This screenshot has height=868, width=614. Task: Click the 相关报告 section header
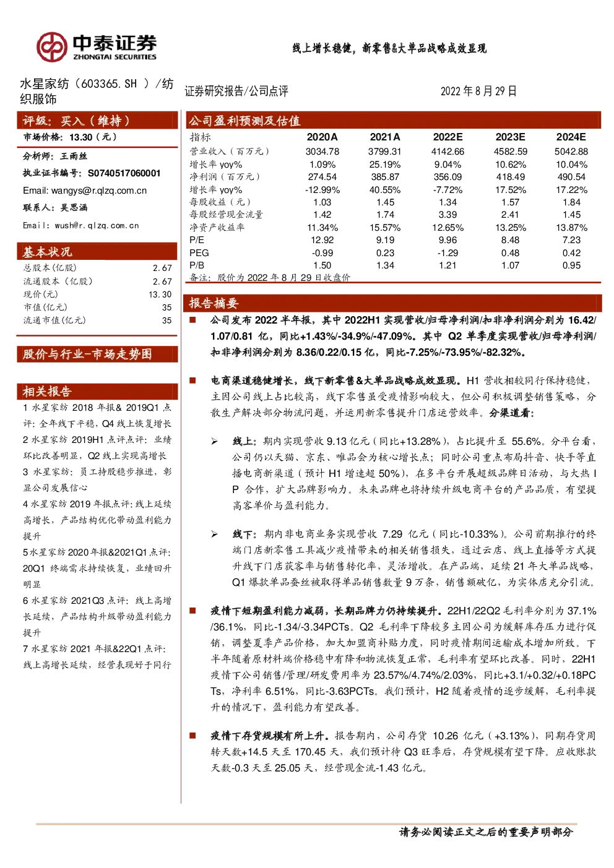click(97, 391)
